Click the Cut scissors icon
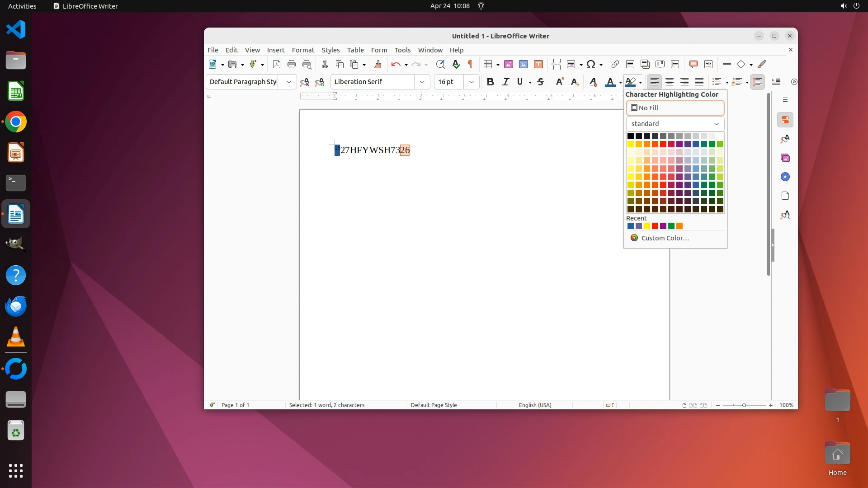 pyautogui.click(x=325, y=64)
